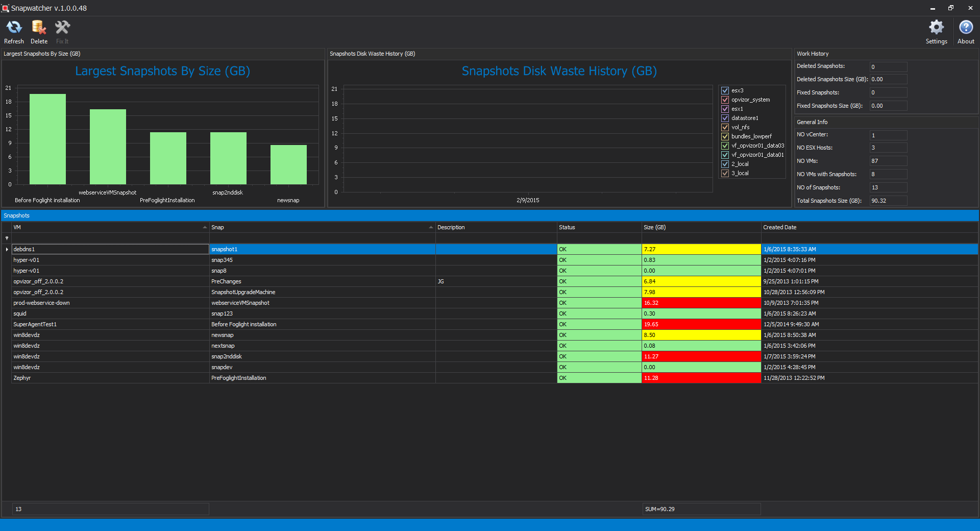Click the Snapwatcher application icon in titlebar
Screen dimensions: 980x531
click(x=6, y=8)
